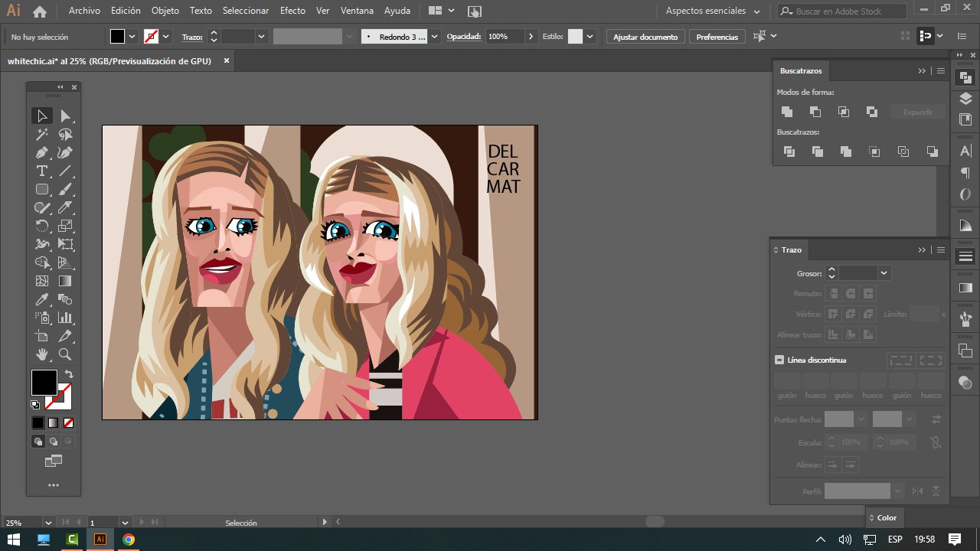Select the Scale tool

click(x=66, y=226)
